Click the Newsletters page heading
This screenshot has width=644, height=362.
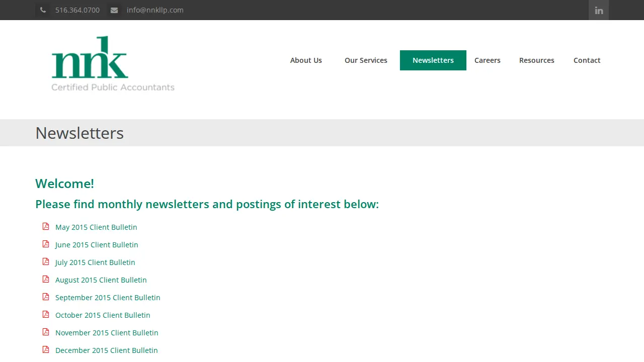79,133
